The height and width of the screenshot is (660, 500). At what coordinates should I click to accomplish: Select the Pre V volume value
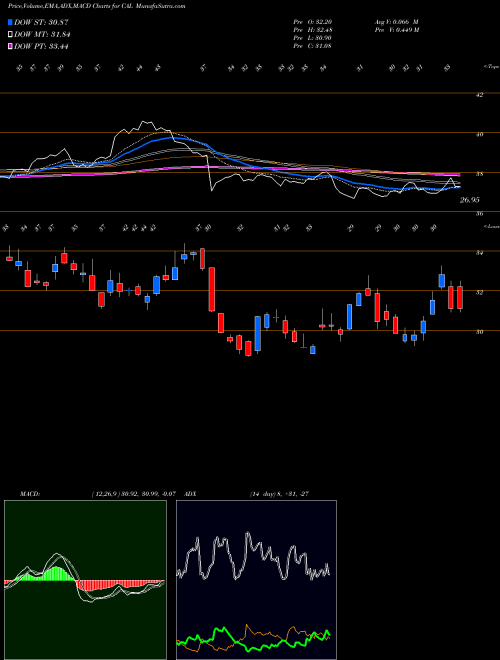[405, 30]
